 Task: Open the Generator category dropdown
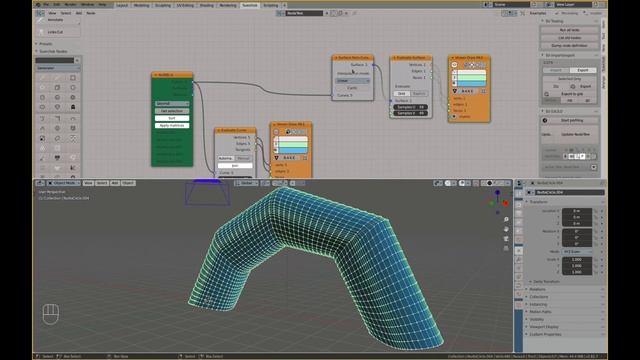58,68
